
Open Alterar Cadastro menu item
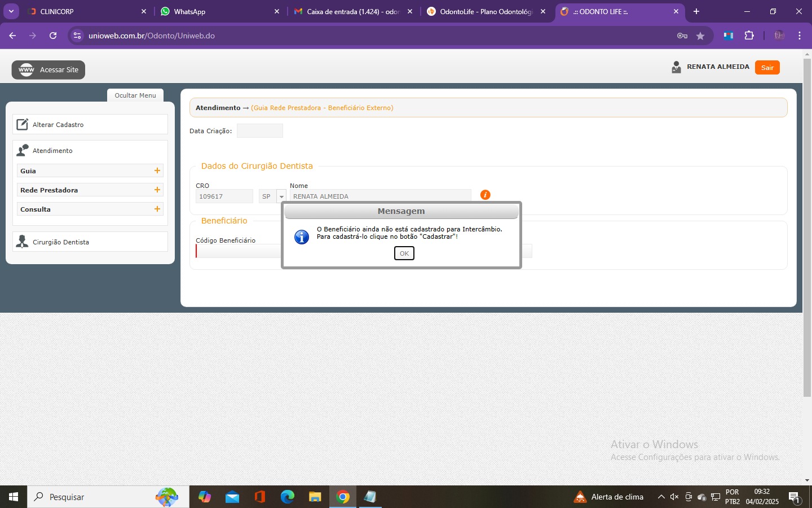pyautogui.click(x=90, y=124)
